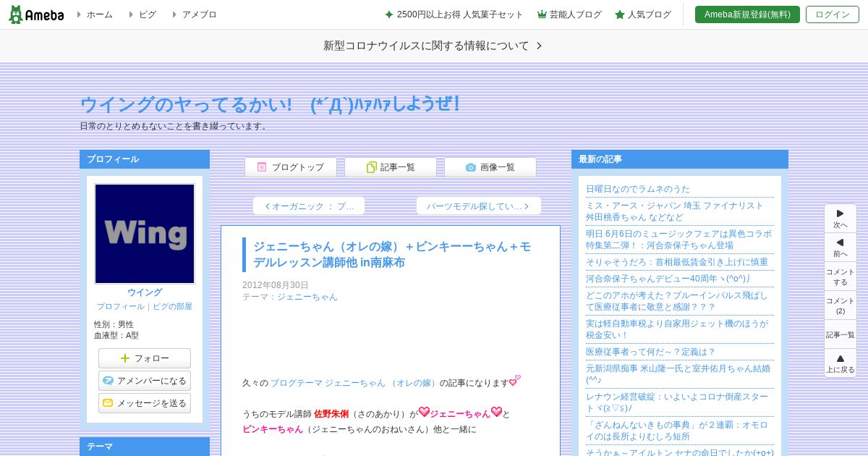
Task: Click the メッセージを送る button
Action: point(145,403)
